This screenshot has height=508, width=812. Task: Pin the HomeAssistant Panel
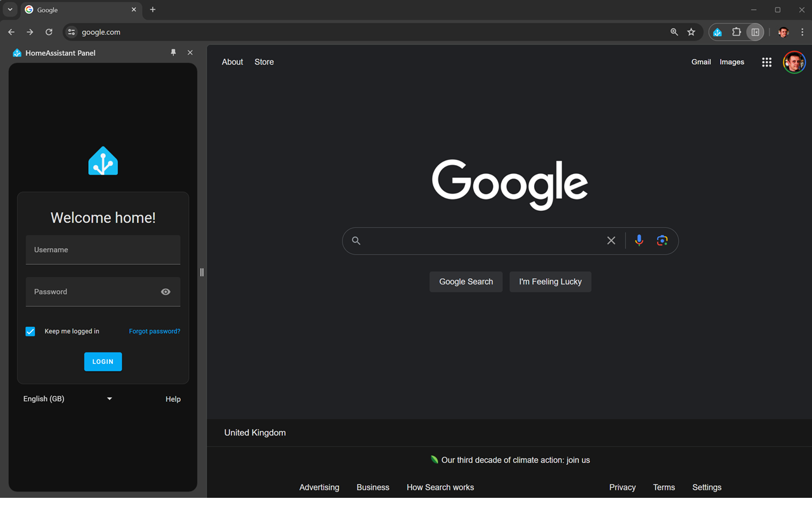click(x=173, y=53)
